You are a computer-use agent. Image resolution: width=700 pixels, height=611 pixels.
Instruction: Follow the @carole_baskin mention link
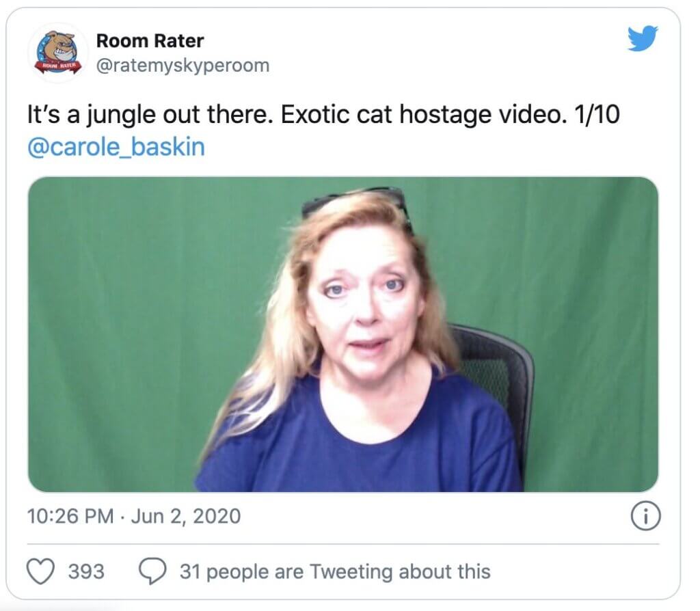(x=116, y=148)
